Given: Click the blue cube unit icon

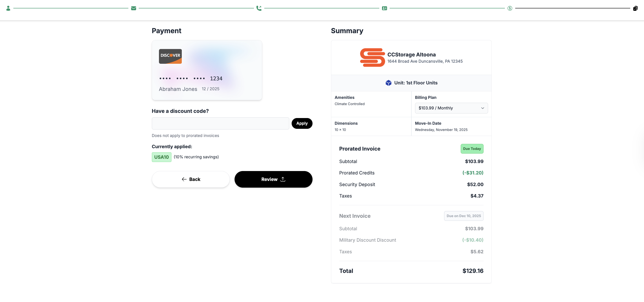Looking at the screenshot, I should coord(388,83).
